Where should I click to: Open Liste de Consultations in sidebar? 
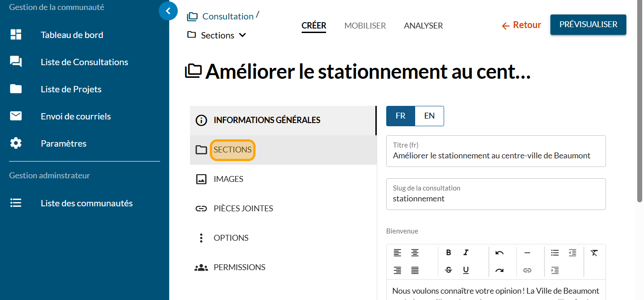pyautogui.click(x=84, y=62)
